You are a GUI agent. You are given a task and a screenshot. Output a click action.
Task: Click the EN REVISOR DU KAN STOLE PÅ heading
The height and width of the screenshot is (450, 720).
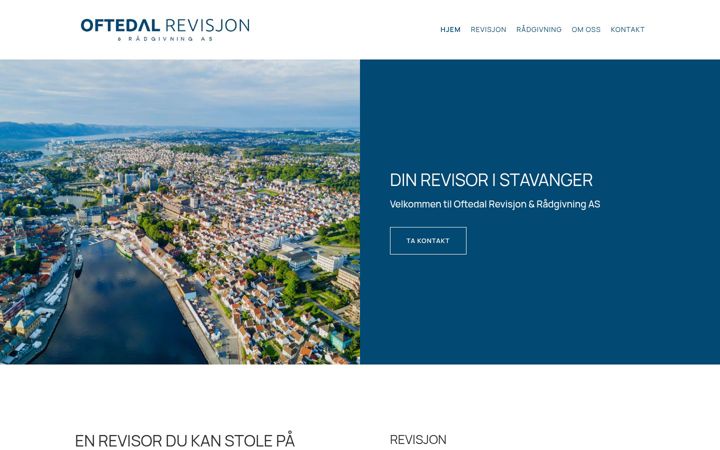tap(185, 440)
